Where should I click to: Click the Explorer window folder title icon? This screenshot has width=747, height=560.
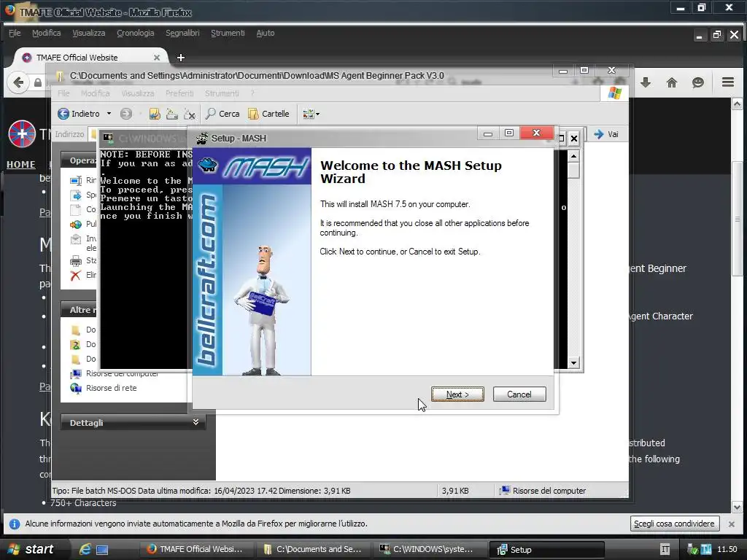click(x=60, y=76)
